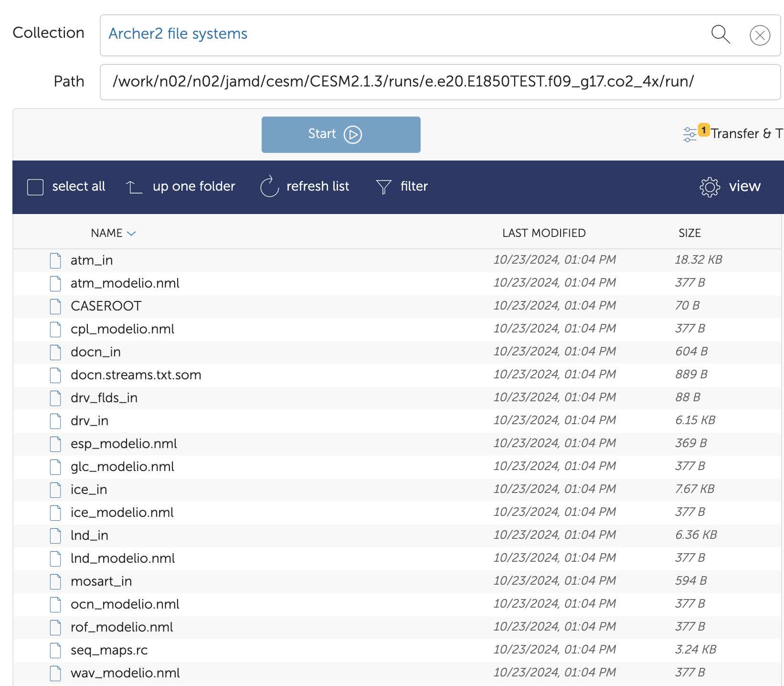
Task: Click the SIZE column header
Action: pos(689,233)
